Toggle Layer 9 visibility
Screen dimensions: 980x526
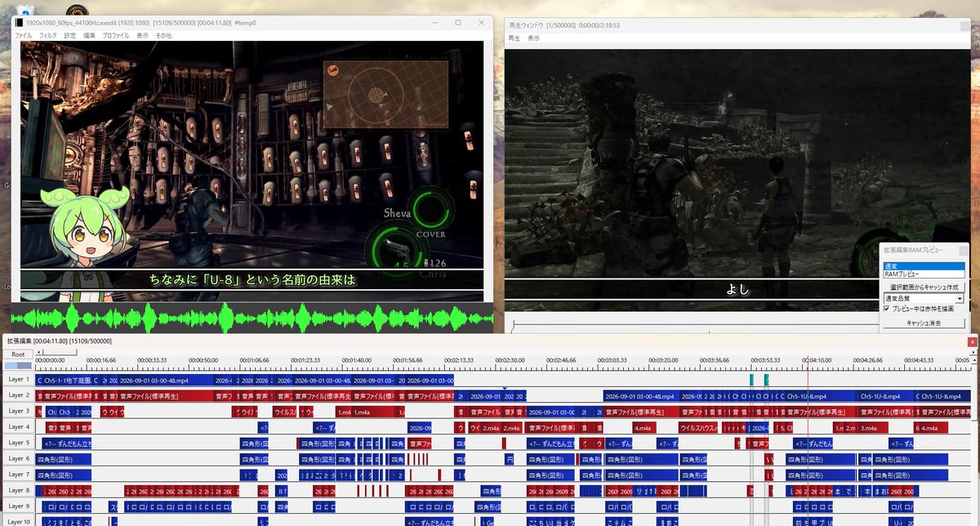tap(17, 506)
